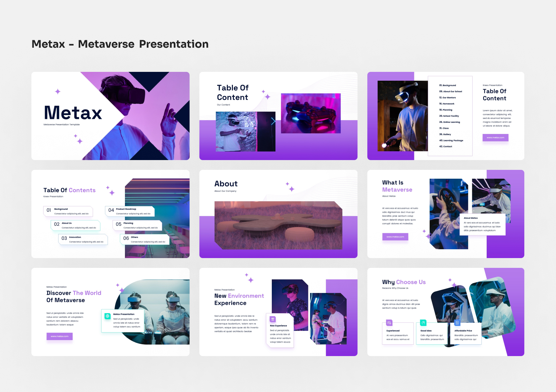556x392 pixels.
Task: Select the clipboard-check icon above Experienced
Action: click(389, 322)
